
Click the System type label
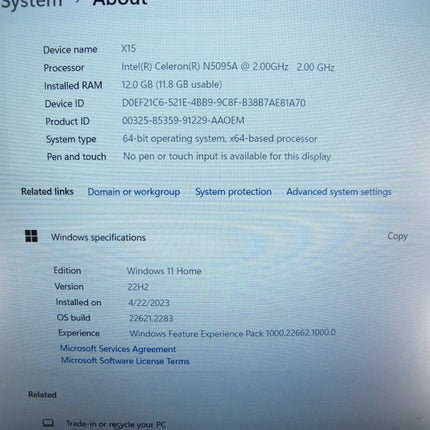pyautogui.click(x=71, y=139)
